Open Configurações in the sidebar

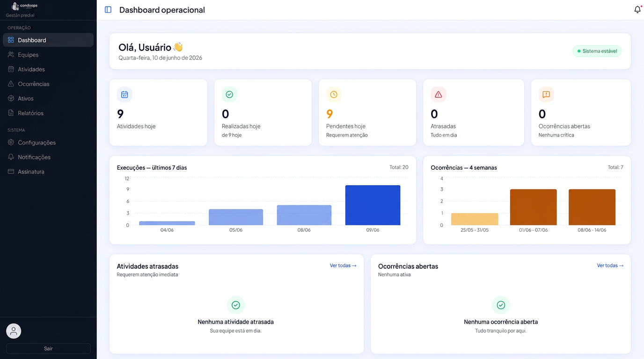coord(48,142)
